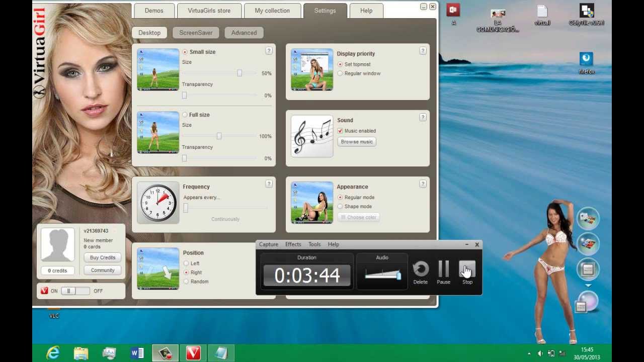
Task: Click the Frequency clock image
Action: click(x=158, y=203)
